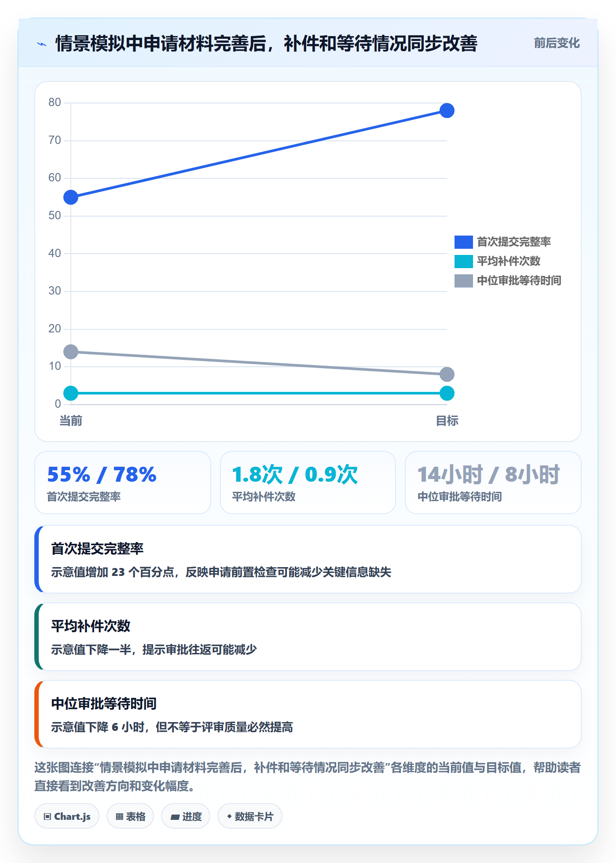The image size is (616, 863).
Task: Click the 数据卡片 tag chip
Action: 250,816
